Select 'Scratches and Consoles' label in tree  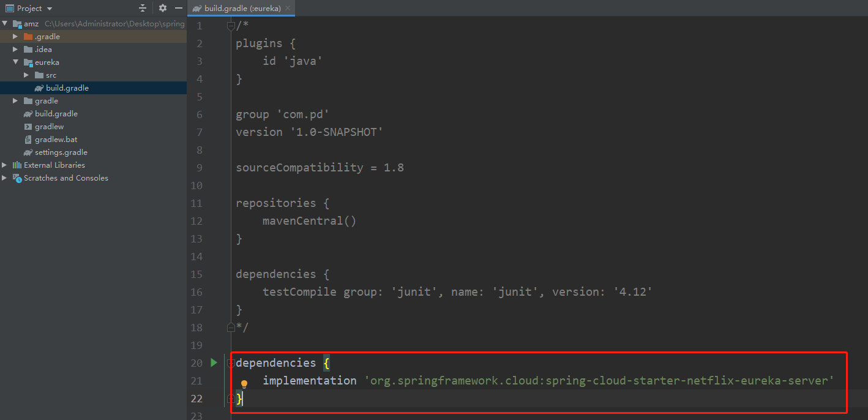tap(66, 178)
